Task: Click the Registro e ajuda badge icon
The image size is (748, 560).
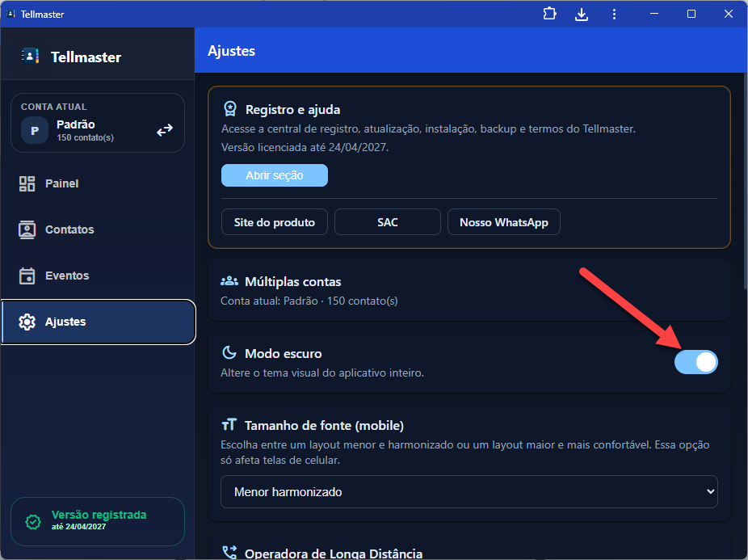Action: tap(230, 109)
